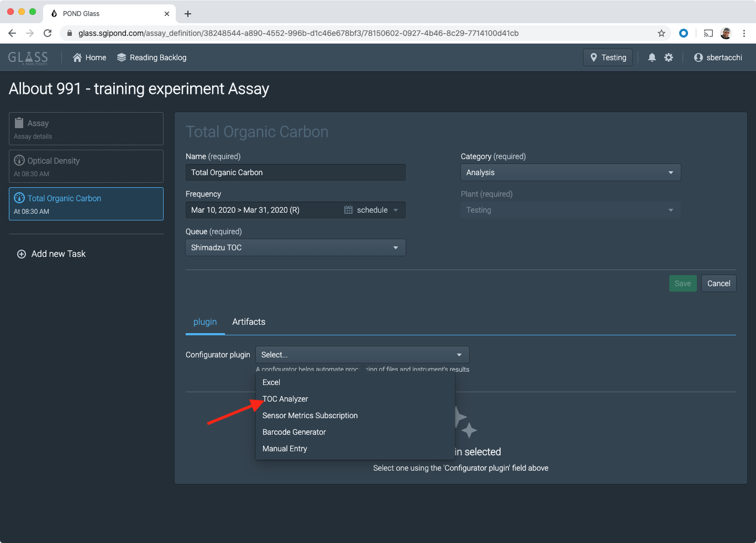The height and width of the screenshot is (543, 756).
Task: Click the Name input field
Action: coord(295,172)
